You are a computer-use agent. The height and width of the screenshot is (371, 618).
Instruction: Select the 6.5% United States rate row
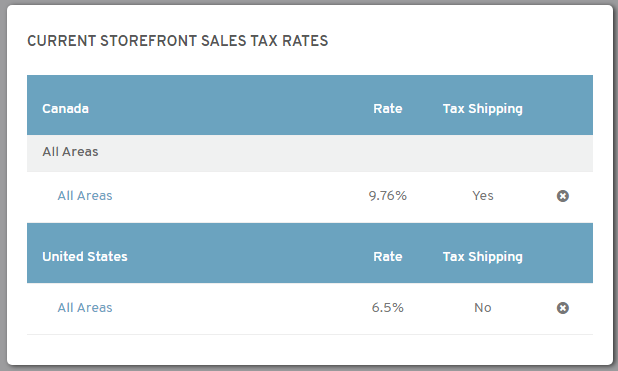click(310, 309)
